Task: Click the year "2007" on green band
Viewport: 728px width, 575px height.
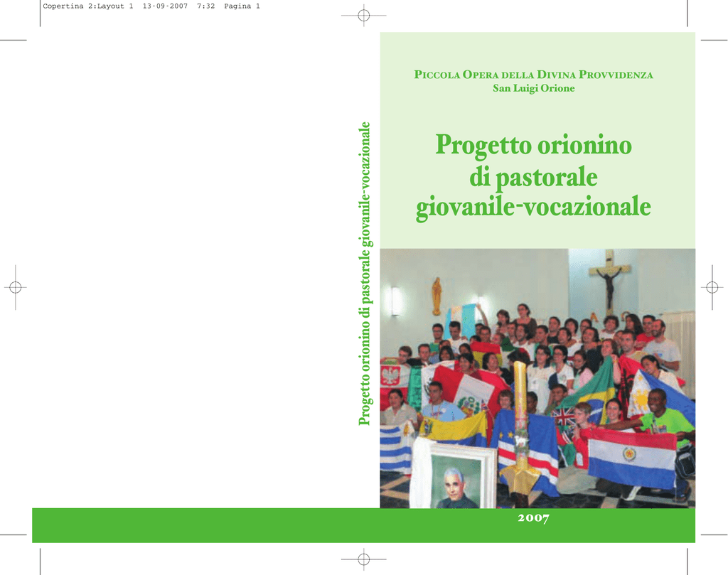Action: [533, 518]
